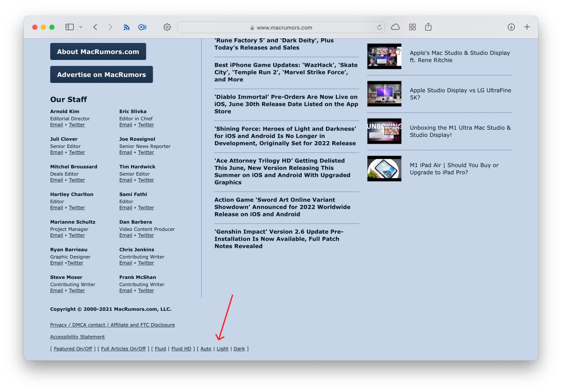Open a new tab with plus icon
The image size is (562, 392).
[x=527, y=27]
